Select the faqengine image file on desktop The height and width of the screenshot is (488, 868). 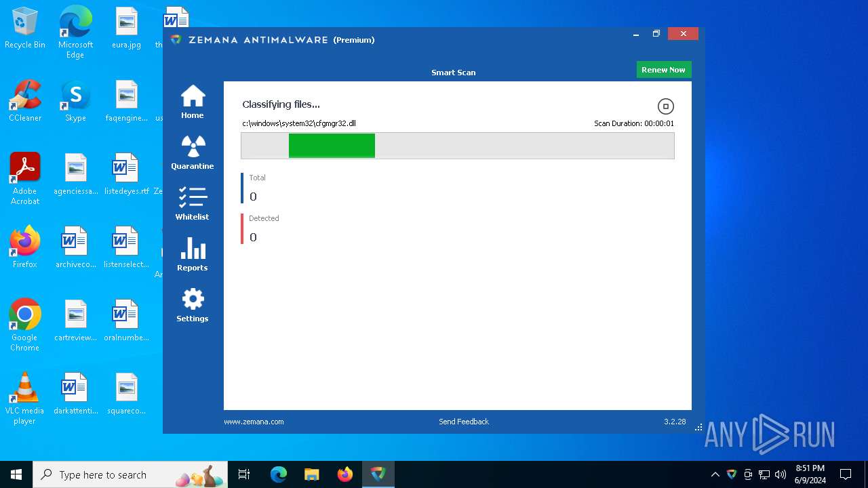click(126, 101)
